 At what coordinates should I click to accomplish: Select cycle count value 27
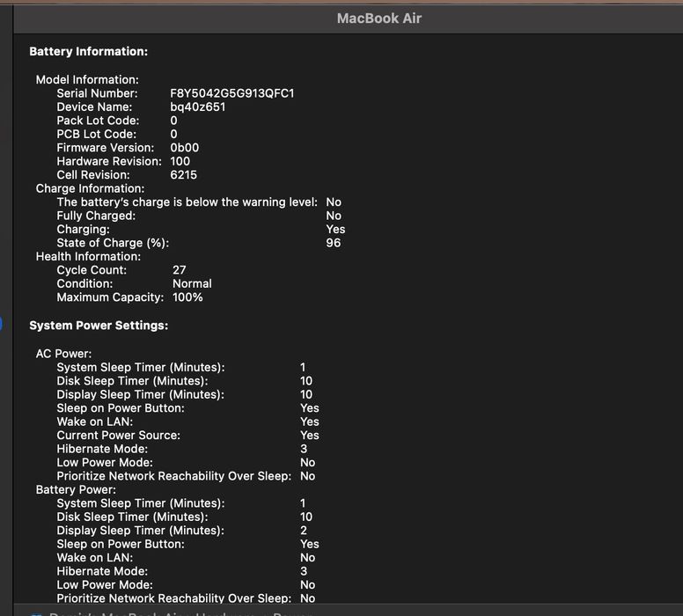[179, 270]
